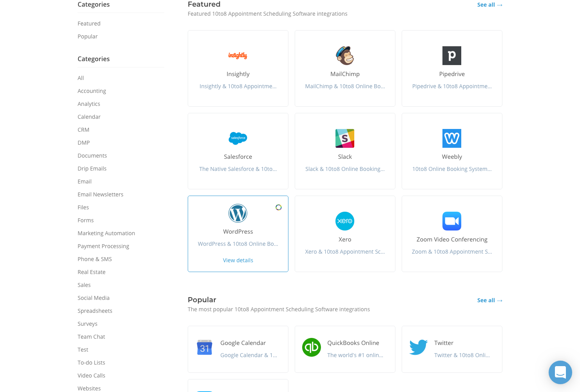Open the Pipedrive & 10to8 description link
580x392 pixels.
(x=452, y=86)
